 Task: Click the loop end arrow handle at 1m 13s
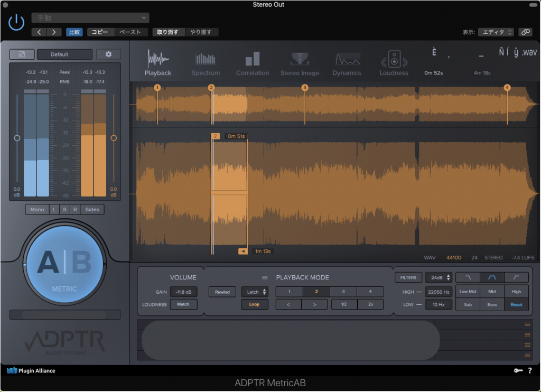[243, 251]
